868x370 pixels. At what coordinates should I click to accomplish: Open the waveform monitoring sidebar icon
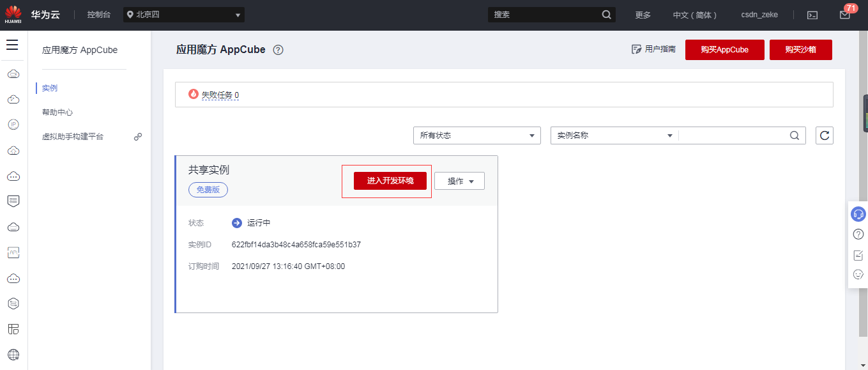point(13,252)
